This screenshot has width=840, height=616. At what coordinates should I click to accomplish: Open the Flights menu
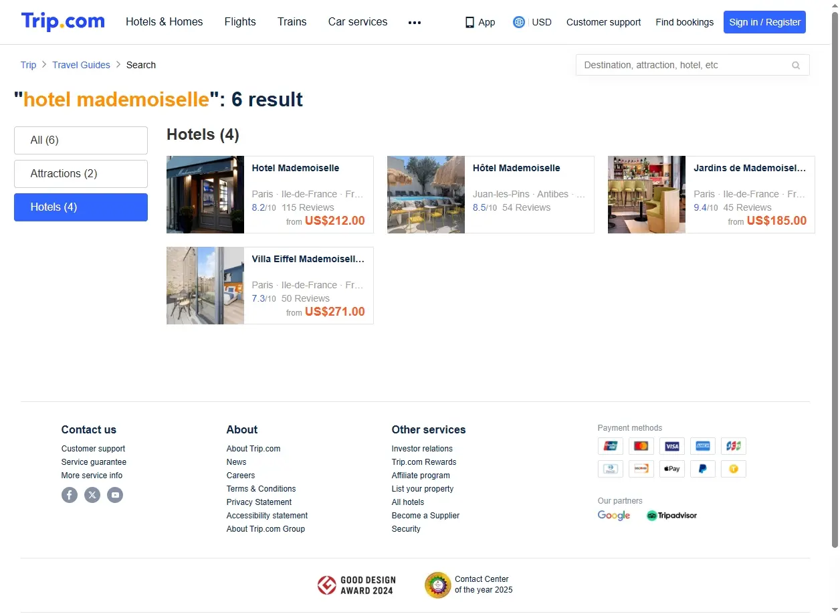[x=240, y=22]
